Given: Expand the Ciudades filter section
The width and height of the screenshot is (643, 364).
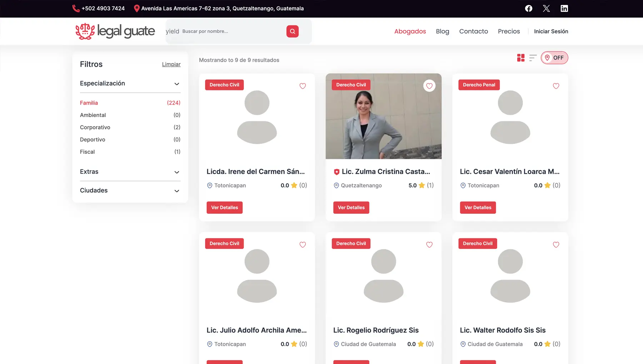Looking at the screenshot, I should (176, 191).
